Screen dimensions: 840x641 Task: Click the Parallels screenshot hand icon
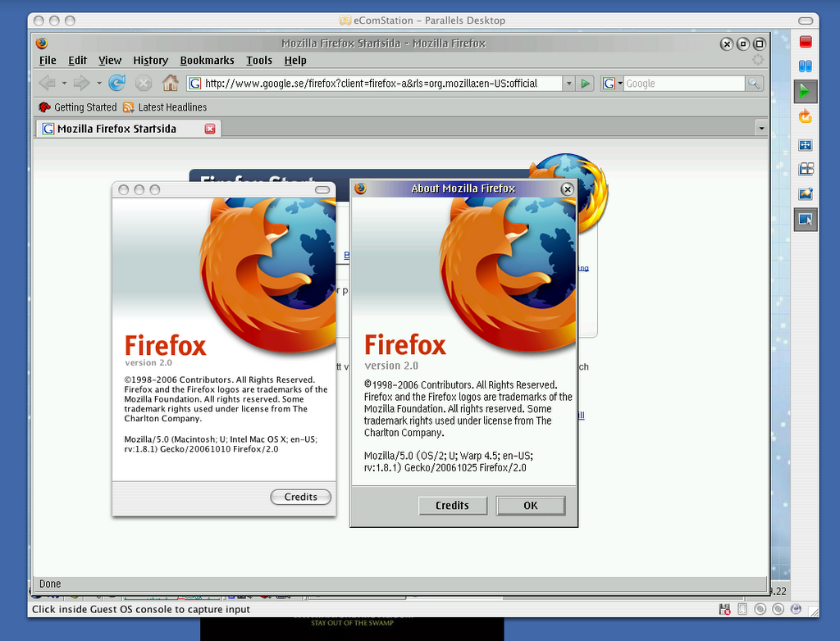(x=806, y=193)
